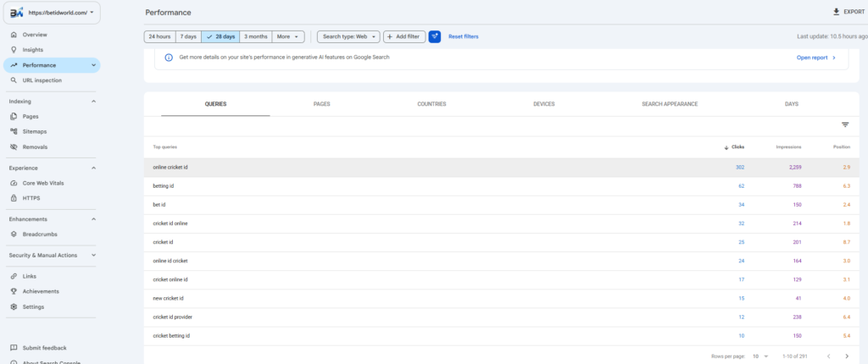The height and width of the screenshot is (364, 868).
Task: Open the 'cricket online id' query row
Action: click(x=502, y=280)
